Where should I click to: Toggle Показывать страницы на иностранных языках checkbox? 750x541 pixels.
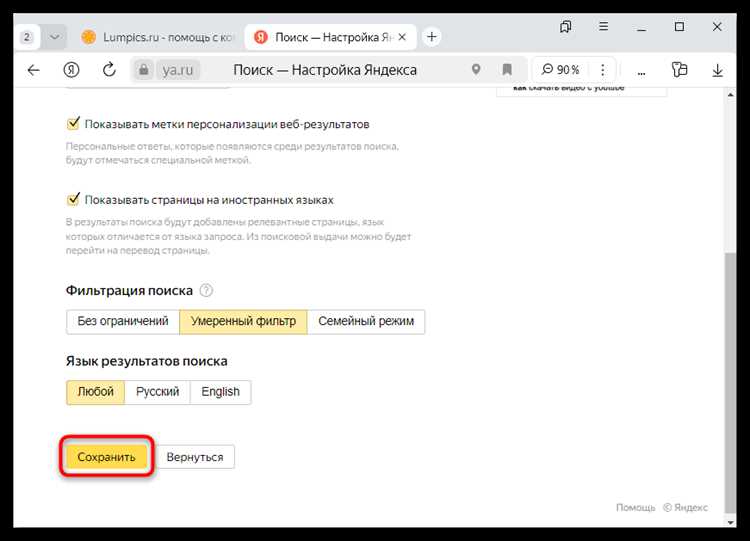coord(73,199)
